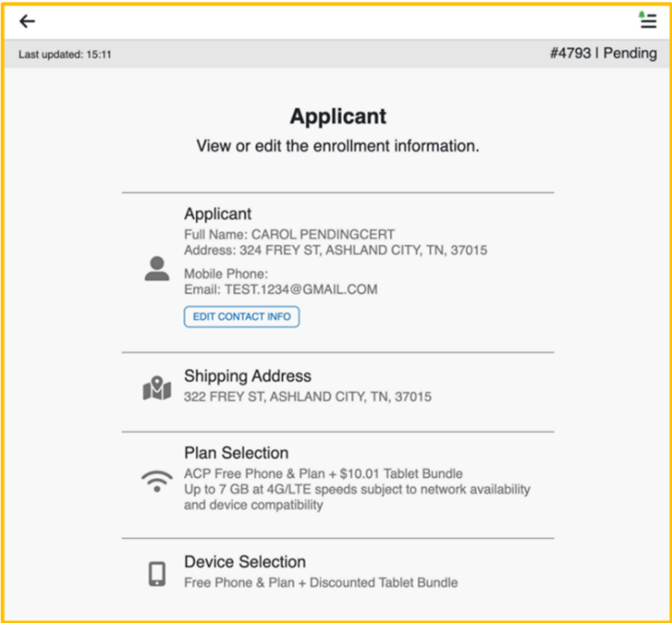Screen dimensions: 672x623
Task: Go back using the left arrow
Action: tap(27, 21)
